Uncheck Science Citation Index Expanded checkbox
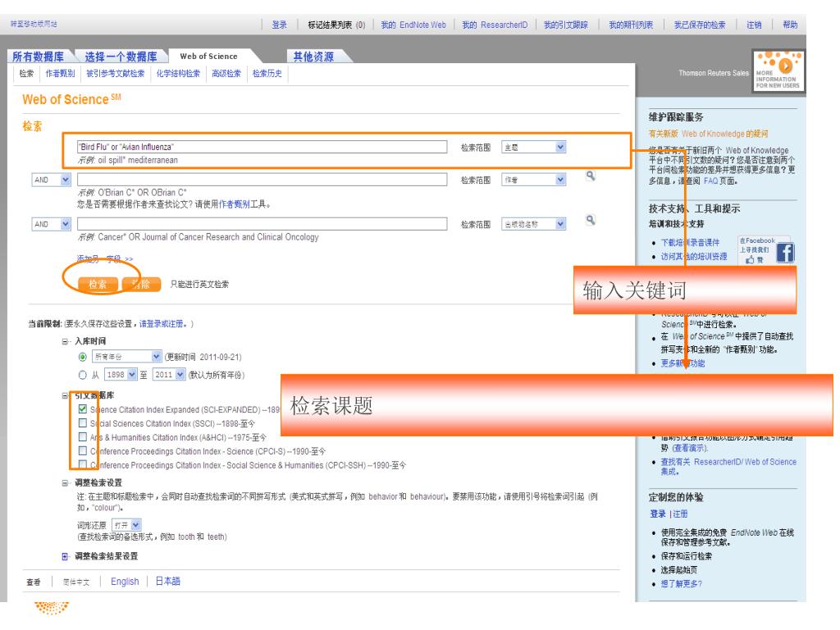The image size is (840, 630). 83,409
